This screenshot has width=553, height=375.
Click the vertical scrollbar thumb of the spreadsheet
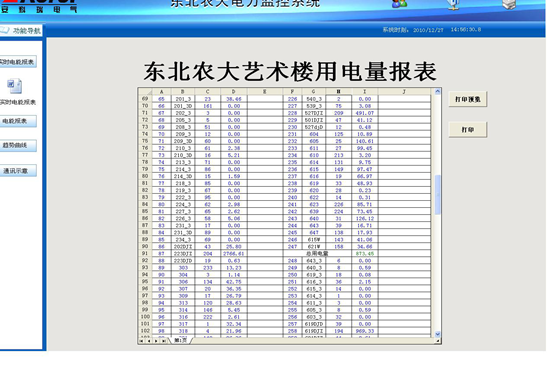click(x=438, y=194)
